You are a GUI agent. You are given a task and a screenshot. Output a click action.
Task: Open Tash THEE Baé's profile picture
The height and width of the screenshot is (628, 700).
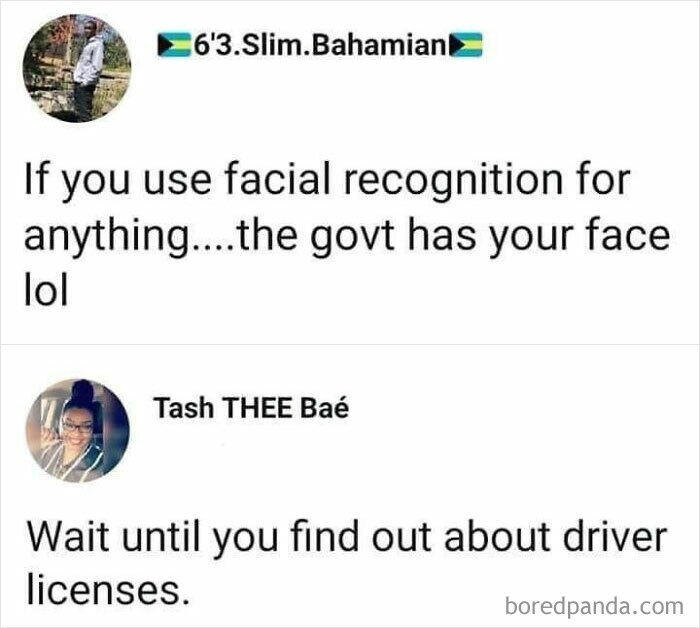[77, 431]
